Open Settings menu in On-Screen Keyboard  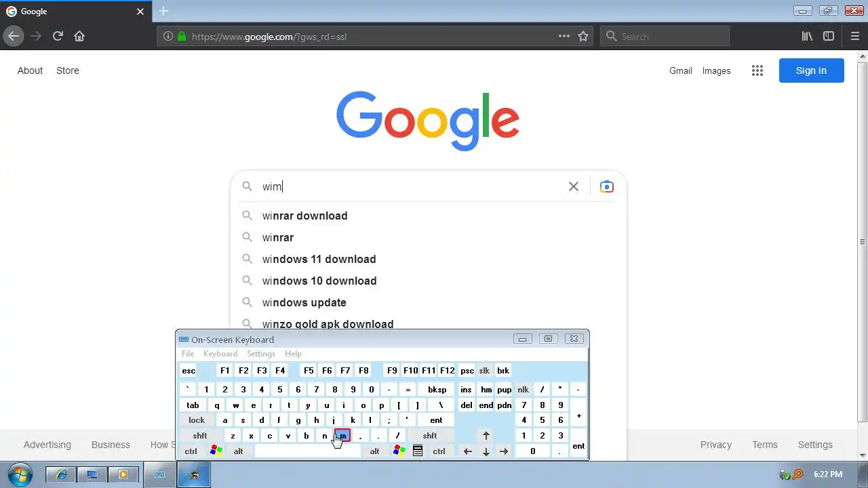(261, 354)
